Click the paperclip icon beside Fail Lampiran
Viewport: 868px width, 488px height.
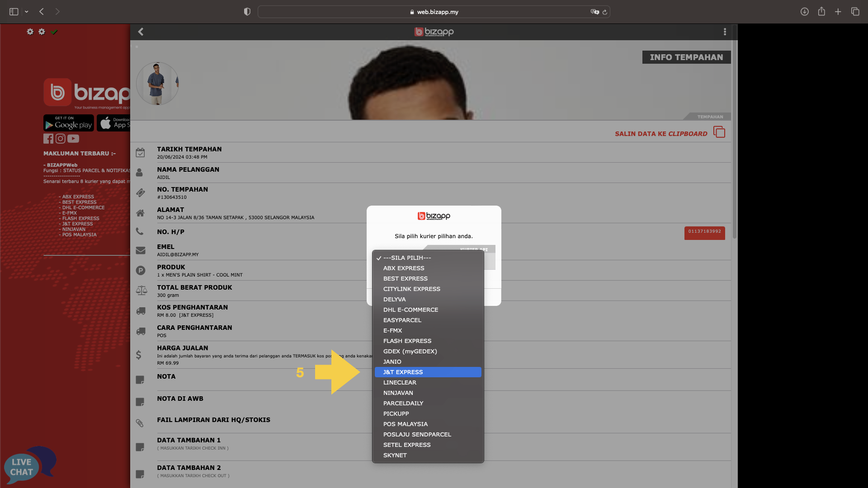(x=140, y=423)
